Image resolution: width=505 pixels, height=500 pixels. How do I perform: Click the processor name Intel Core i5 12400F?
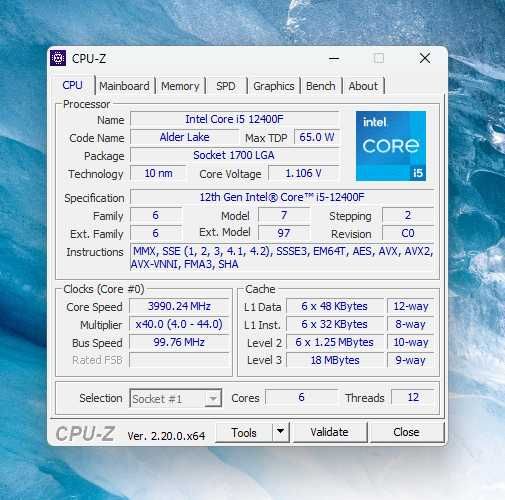point(235,119)
